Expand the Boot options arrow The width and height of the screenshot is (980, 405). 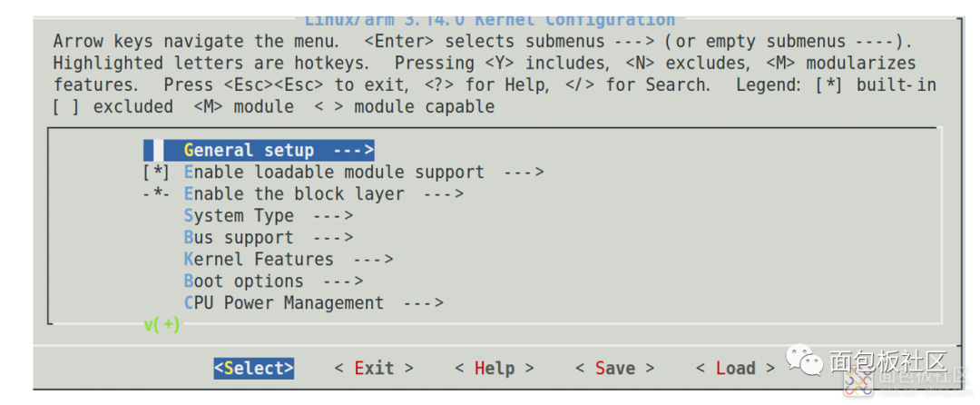343,282
